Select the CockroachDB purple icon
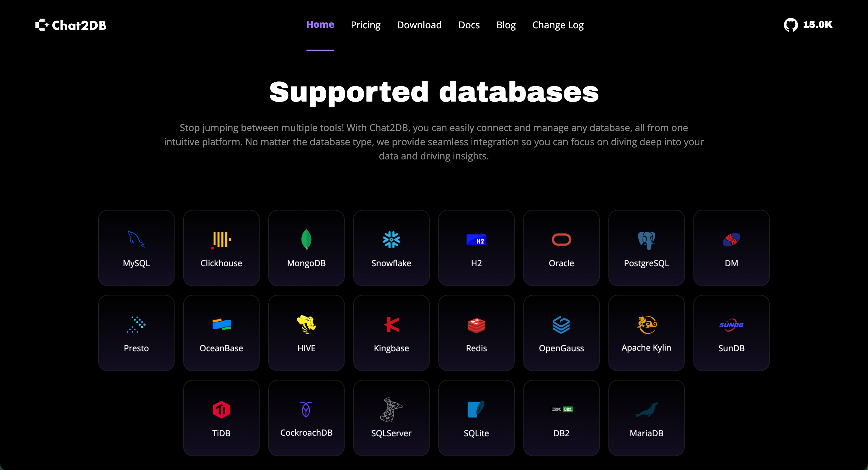The image size is (868, 470). pos(306,409)
